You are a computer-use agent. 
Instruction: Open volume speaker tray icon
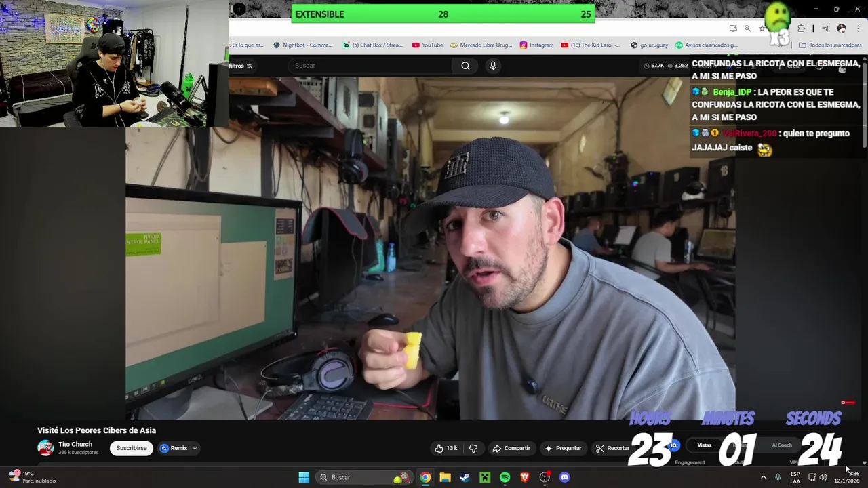click(823, 477)
